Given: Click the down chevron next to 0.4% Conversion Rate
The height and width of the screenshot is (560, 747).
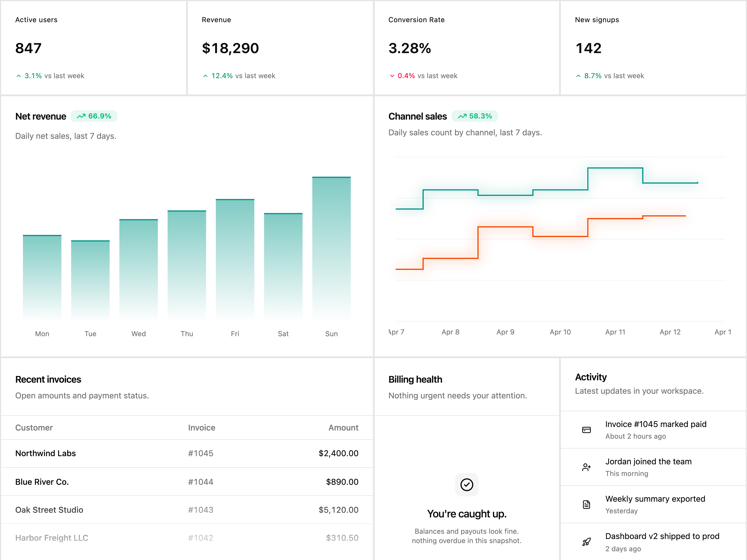Looking at the screenshot, I should [392, 76].
